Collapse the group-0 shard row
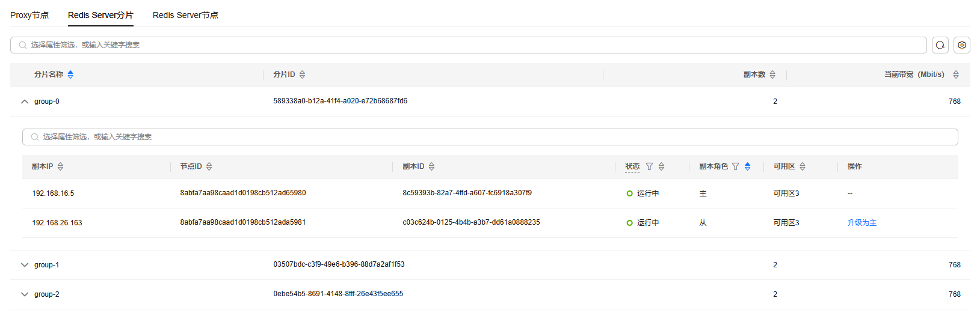Viewport: 980px width, 316px height. [25, 102]
